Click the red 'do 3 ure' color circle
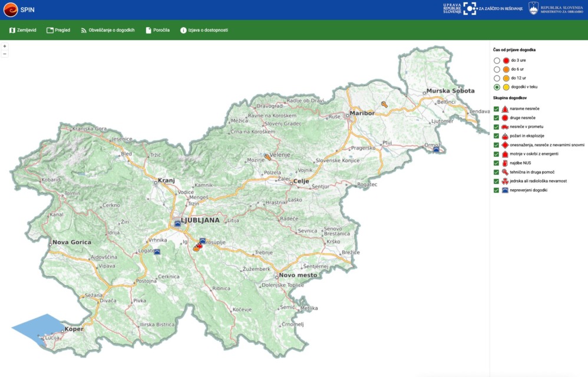The height and width of the screenshot is (377, 588). tap(506, 60)
